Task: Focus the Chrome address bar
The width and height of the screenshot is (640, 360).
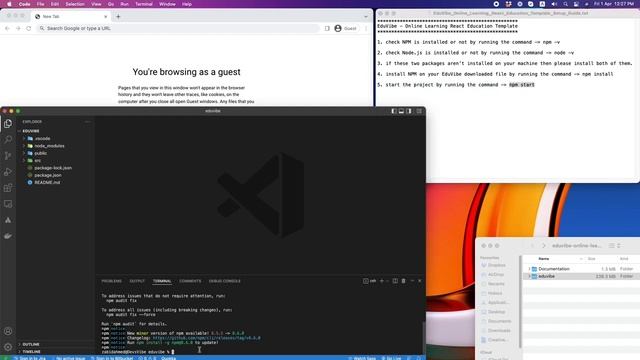Action: pyautogui.click(x=178, y=28)
